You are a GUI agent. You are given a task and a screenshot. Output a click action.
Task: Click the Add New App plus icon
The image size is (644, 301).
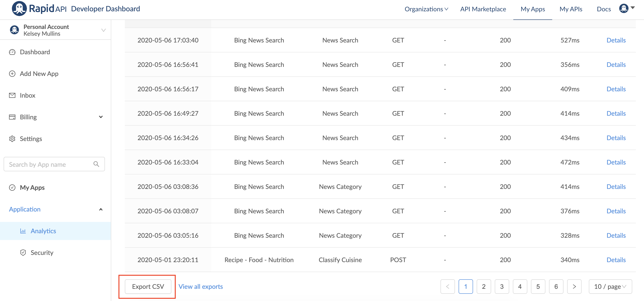tap(12, 74)
